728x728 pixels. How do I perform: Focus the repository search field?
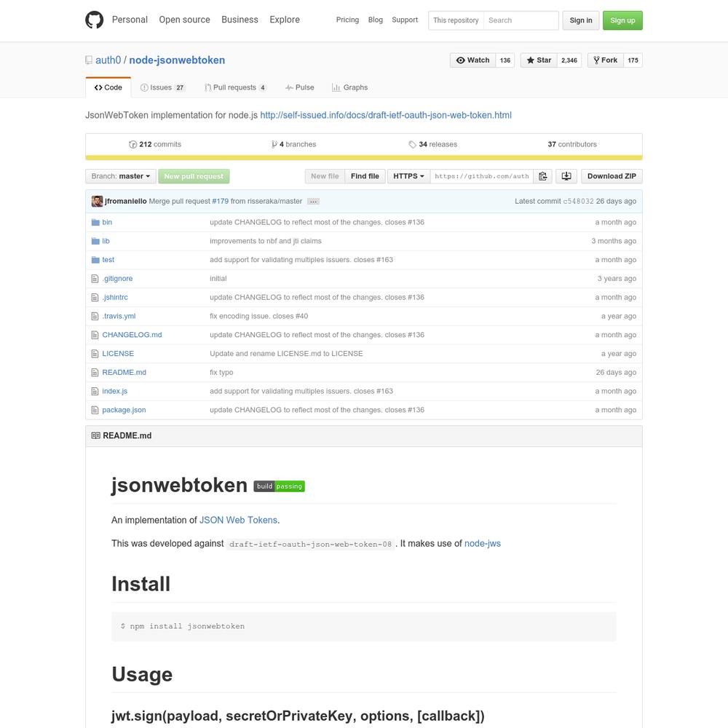521,20
